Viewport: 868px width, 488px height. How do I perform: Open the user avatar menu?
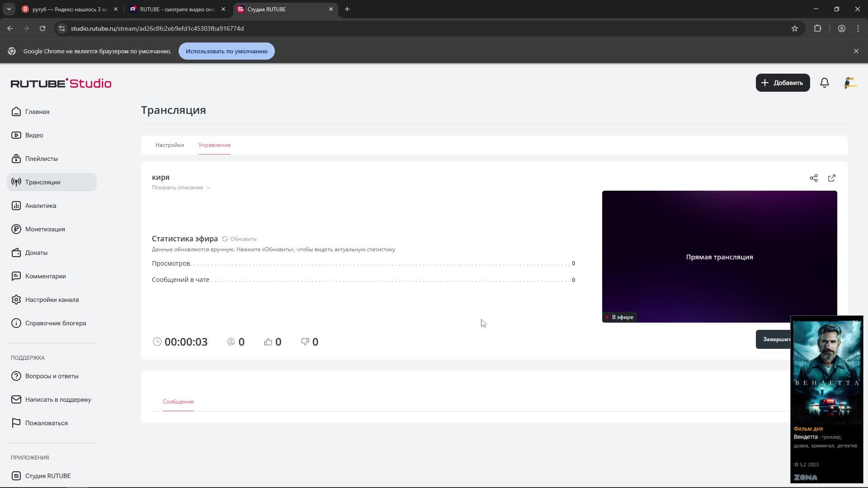click(850, 83)
